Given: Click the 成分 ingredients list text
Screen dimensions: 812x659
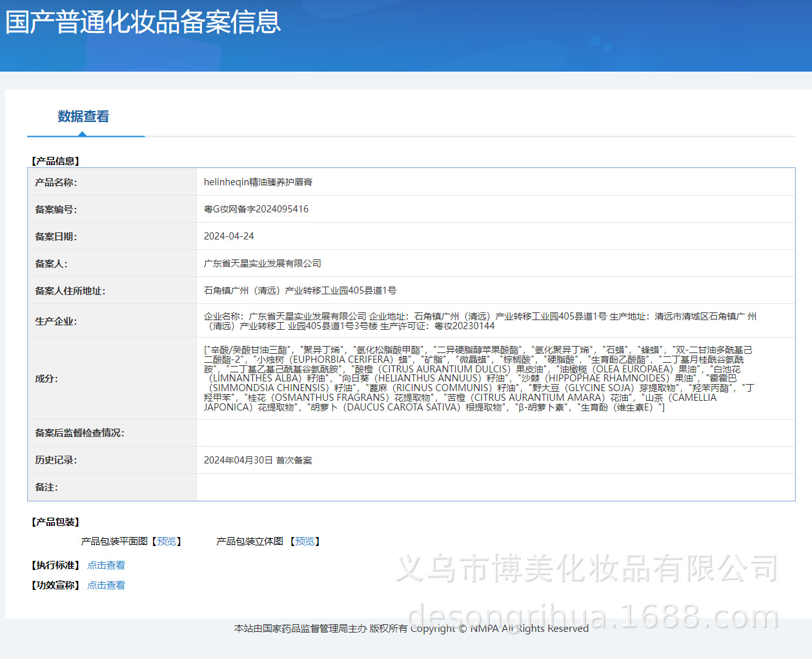Looking at the screenshot, I should (478, 378).
